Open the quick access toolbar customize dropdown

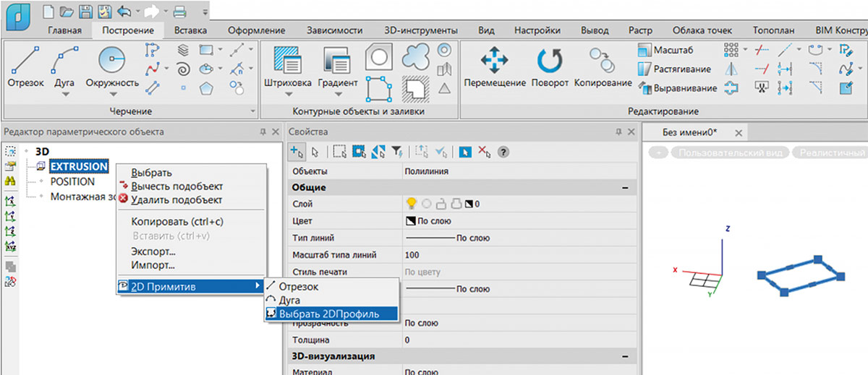pyautogui.click(x=205, y=12)
